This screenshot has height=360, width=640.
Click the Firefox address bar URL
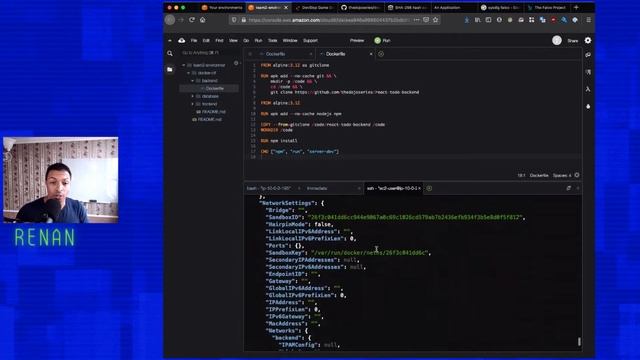[328, 20]
